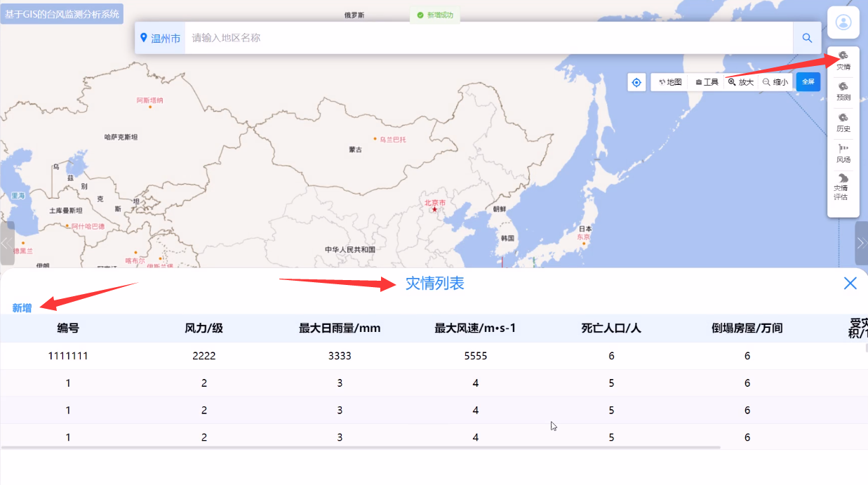This screenshot has width=868, height=485.
Task: Expand the left side panel arrow
Action: point(7,244)
